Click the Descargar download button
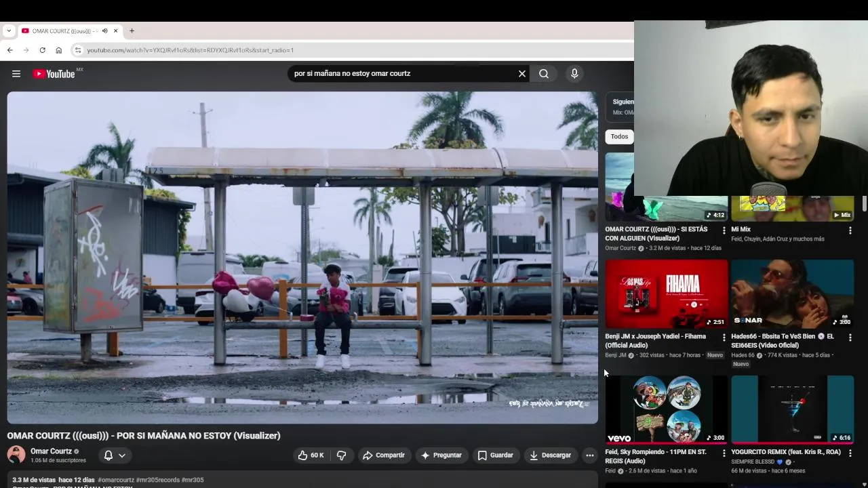868x488 pixels. 550,455
